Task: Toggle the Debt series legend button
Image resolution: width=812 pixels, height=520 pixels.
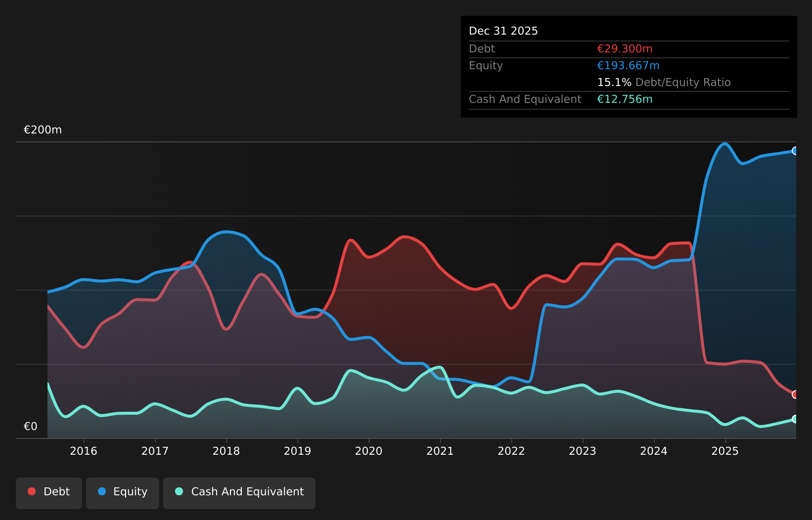Action: click(49, 493)
